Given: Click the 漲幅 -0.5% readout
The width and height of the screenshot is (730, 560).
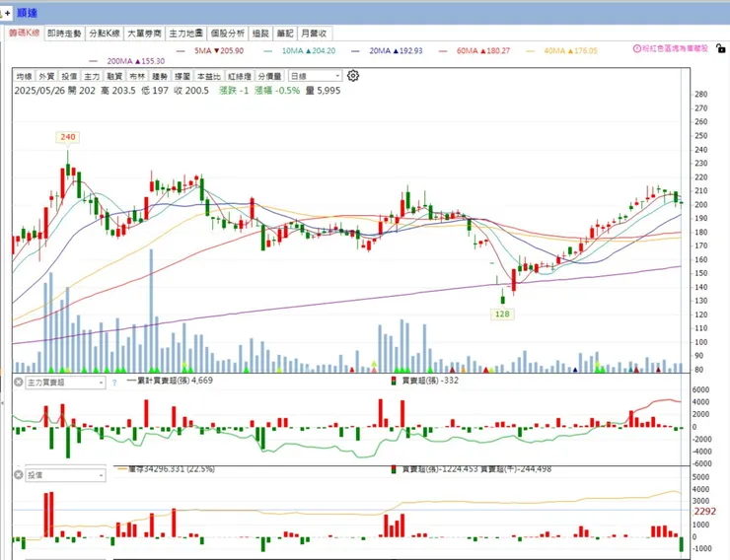Looking at the screenshot, I should point(277,91).
